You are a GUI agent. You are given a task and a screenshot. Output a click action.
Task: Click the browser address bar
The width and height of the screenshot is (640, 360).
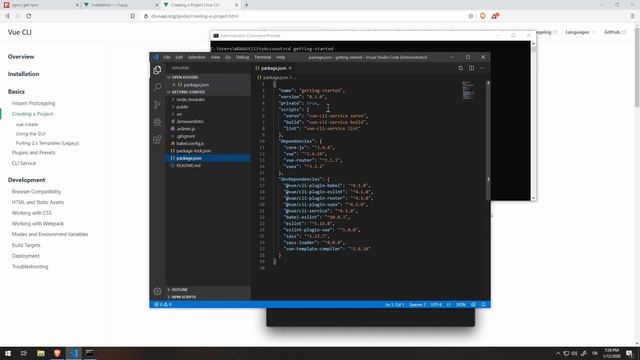pyautogui.click(x=302, y=16)
